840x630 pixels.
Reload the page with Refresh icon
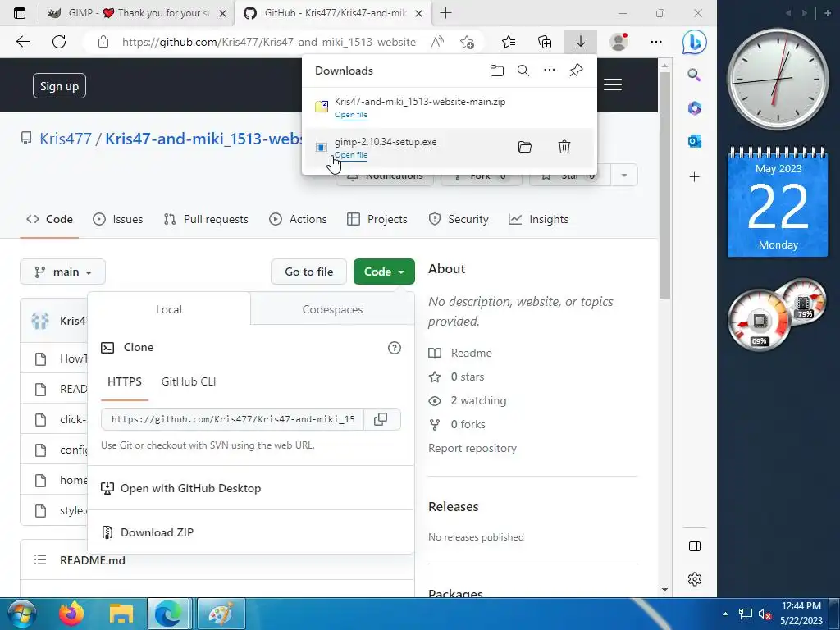click(x=59, y=42)
